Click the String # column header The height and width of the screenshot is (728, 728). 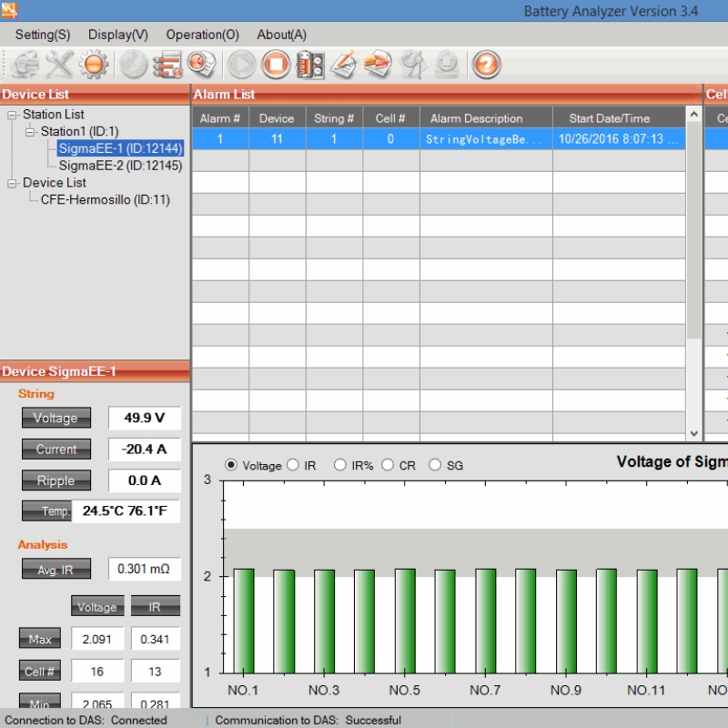[334, 118]
